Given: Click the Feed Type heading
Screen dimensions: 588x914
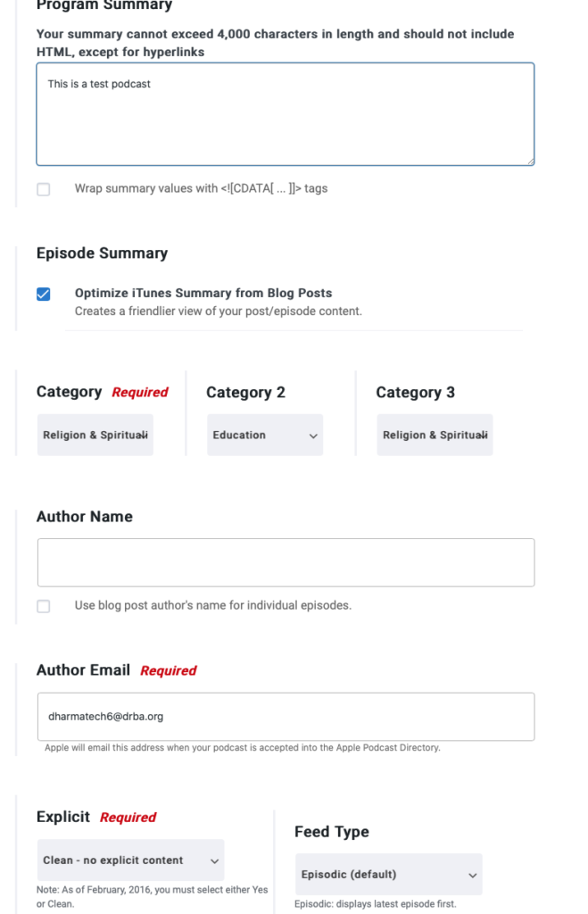Looking at the screenshot, I should click(x=332, y=832).
